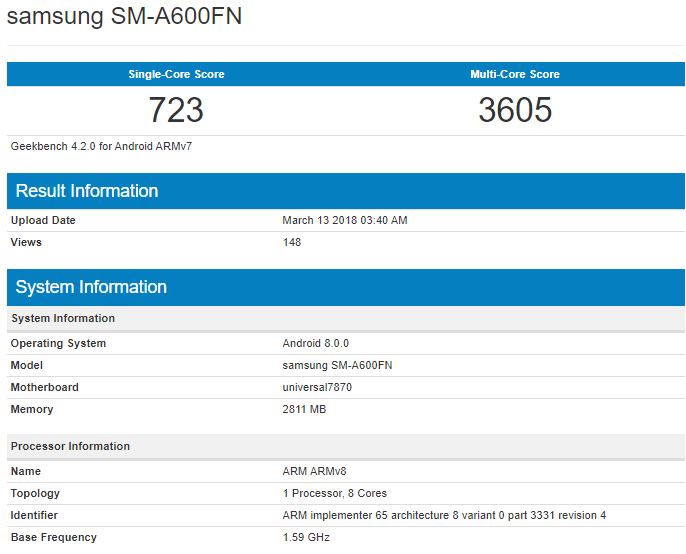This screenshot has height=554, width=686.
Task: Click the ARM implementer 65 identifier value
Action: point(444,515)
